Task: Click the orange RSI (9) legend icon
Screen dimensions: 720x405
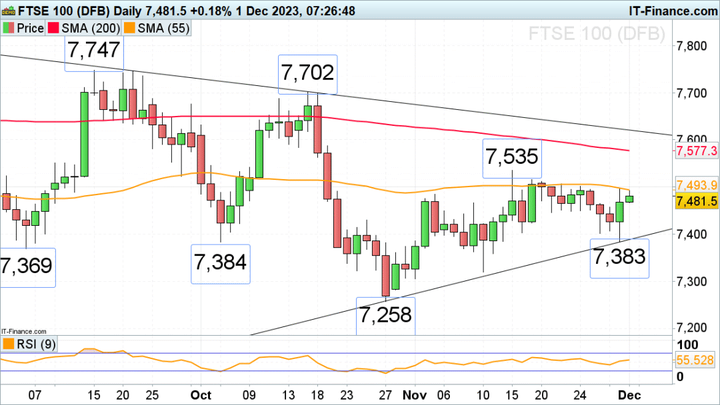Action: point(8,344)
